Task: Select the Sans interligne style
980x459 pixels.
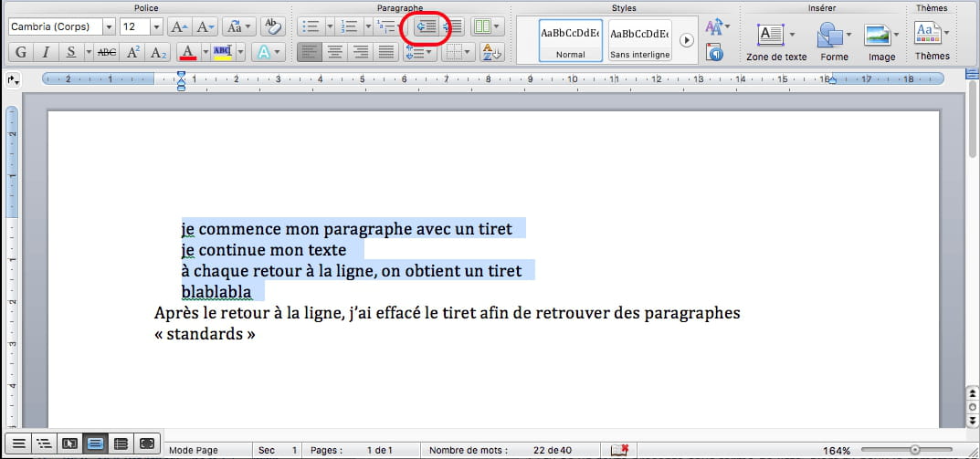Action: 639,40
